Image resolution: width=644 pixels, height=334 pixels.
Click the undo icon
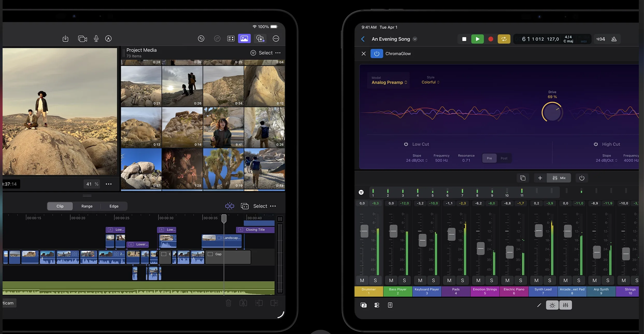pos(201,38)
